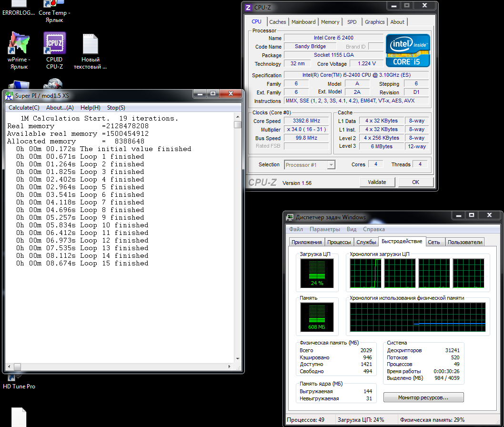Click the CPU-Z title bar icon

pos(248,7)
